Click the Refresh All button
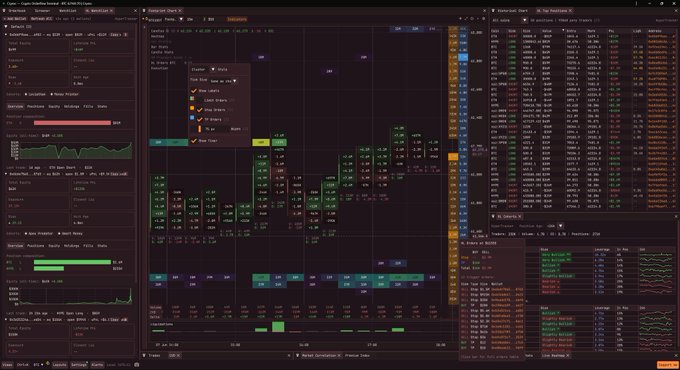Image resolution: width=680 pixels, height=370 pixels. point(41,19)
